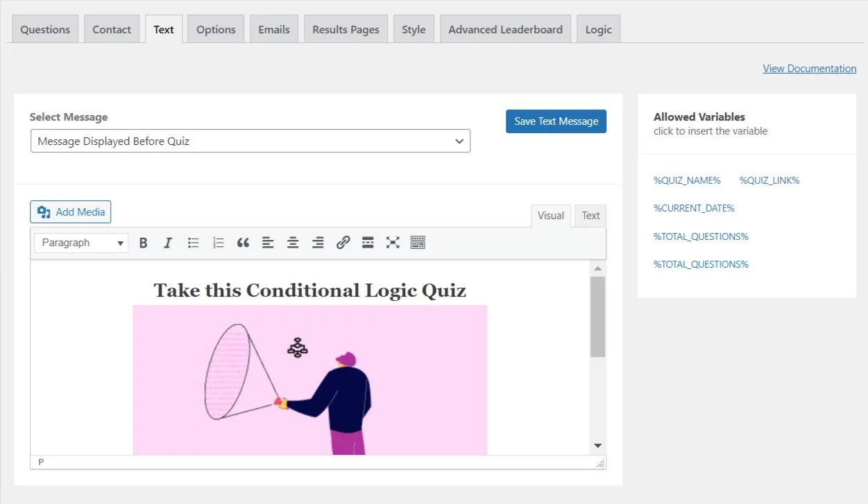This screenshot has width=868, height=504.
Task: Toggle bold formatting in editor toolbar
Action: click(144, 243)
